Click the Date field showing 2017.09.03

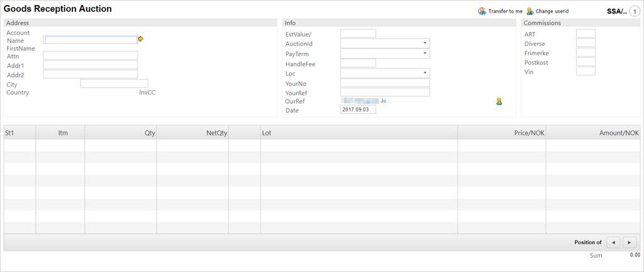[358, 110]
